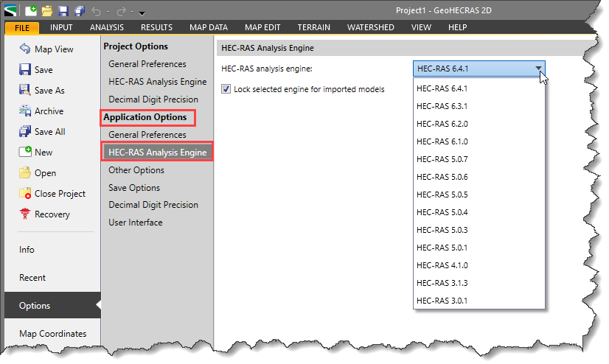Click the Close Project icon with red X

pyautogui.click(x=25, y=193)
